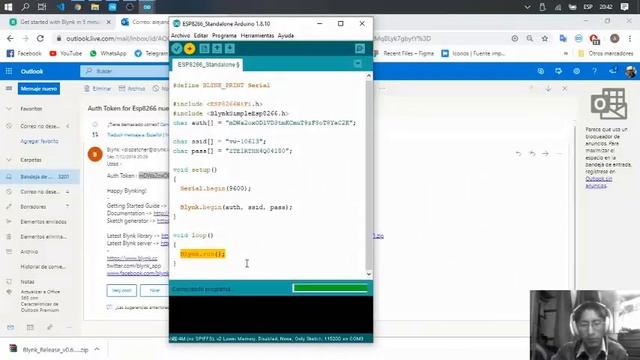Select the ESP8266_Standalone sketch tab

tap(208, 64)
